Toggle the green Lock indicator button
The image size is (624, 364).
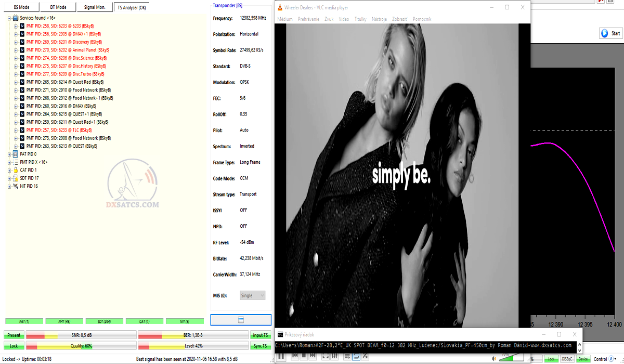tap(551, 359)
